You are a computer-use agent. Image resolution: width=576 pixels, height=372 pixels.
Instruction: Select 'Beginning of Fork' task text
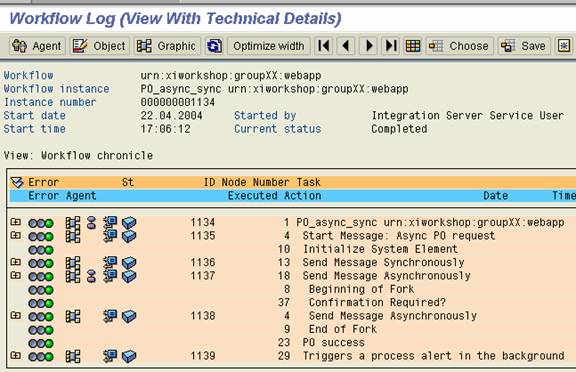coord(361,289)
